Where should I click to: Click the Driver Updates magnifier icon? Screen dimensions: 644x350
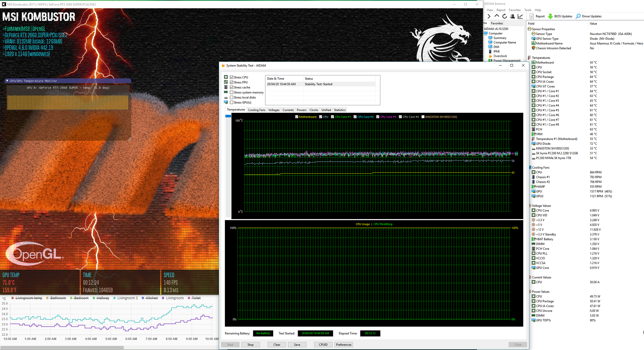click(x=578, y=16)
